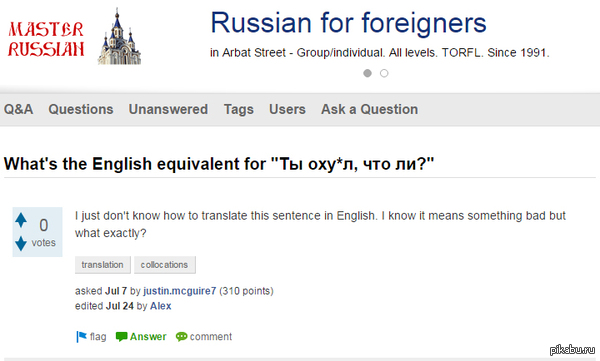600x361 pixels.
Task: Open Alex's user profile link
Action: tap(161, 306)
